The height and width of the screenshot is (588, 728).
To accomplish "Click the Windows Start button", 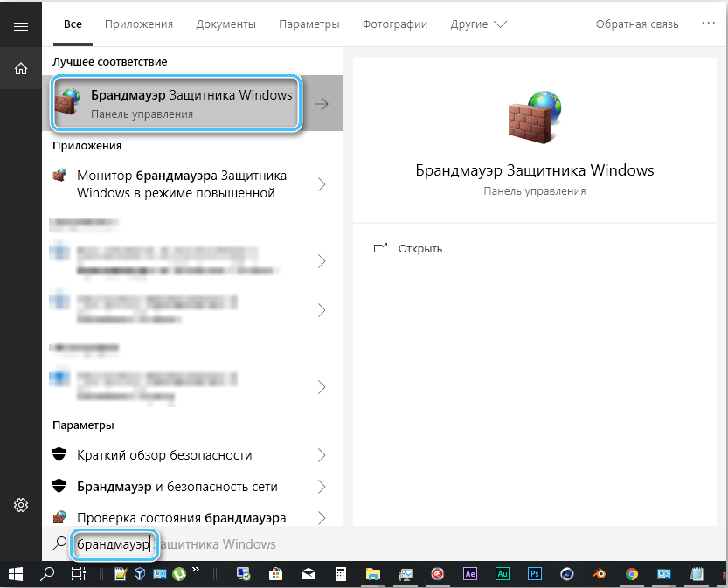I will [x=16, y=574].
